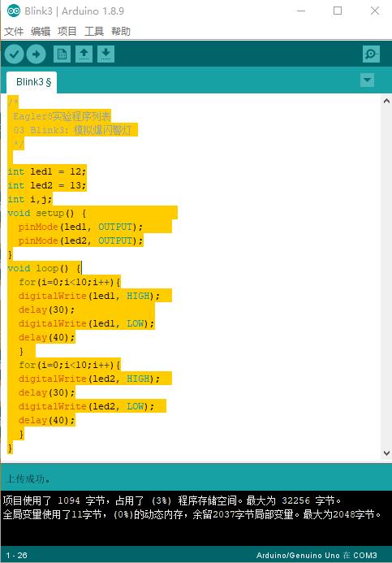Click the 'void loop() {' line
This screenshot has height=563, width=392.
tap(45, 268)
